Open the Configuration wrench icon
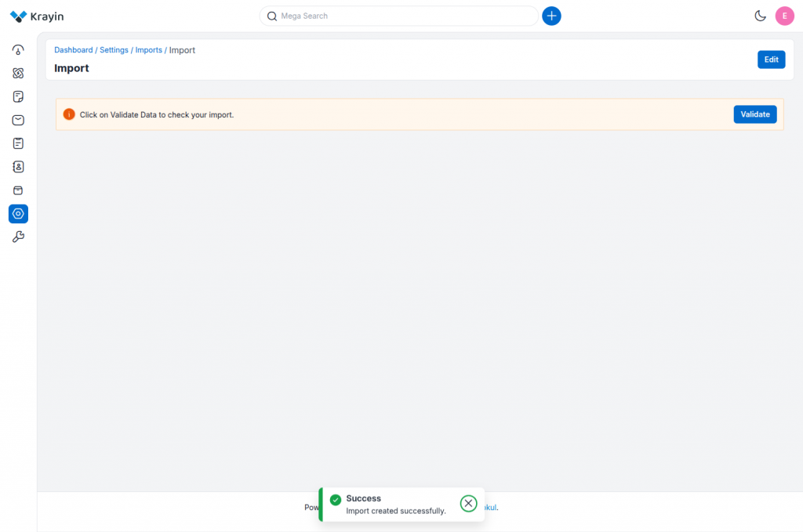 point(18,237)
